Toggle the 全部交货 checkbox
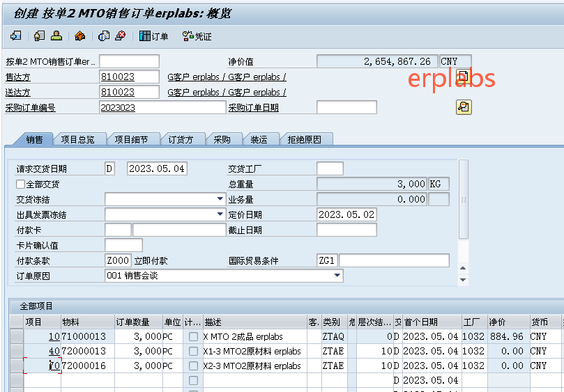This screenshot has width=564, height=392. [x=20, y=185]
